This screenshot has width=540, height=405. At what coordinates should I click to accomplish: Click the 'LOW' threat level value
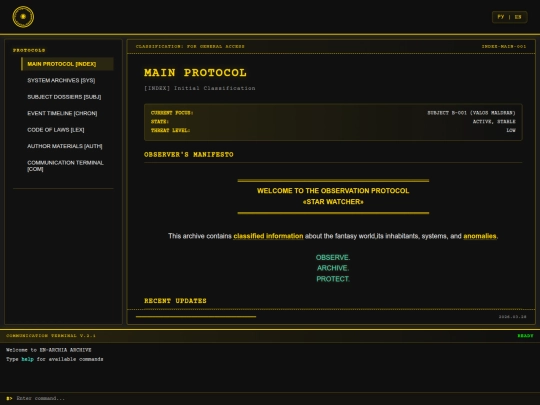(x=511, y=130)
